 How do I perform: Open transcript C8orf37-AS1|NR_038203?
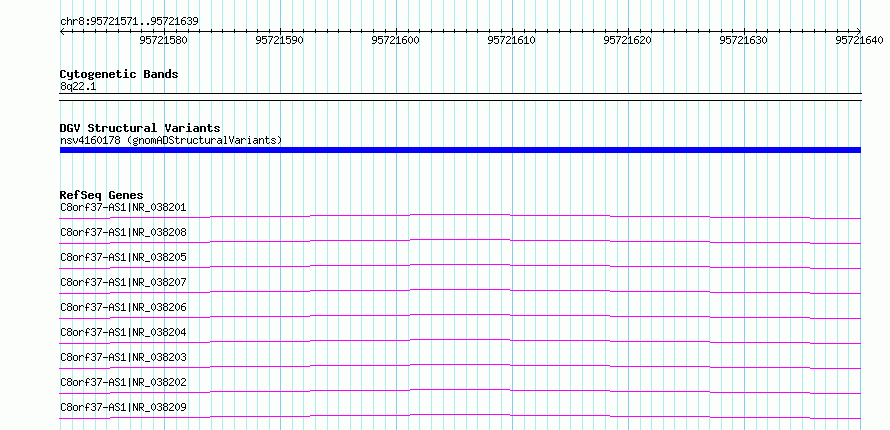(x=123, y=357)
